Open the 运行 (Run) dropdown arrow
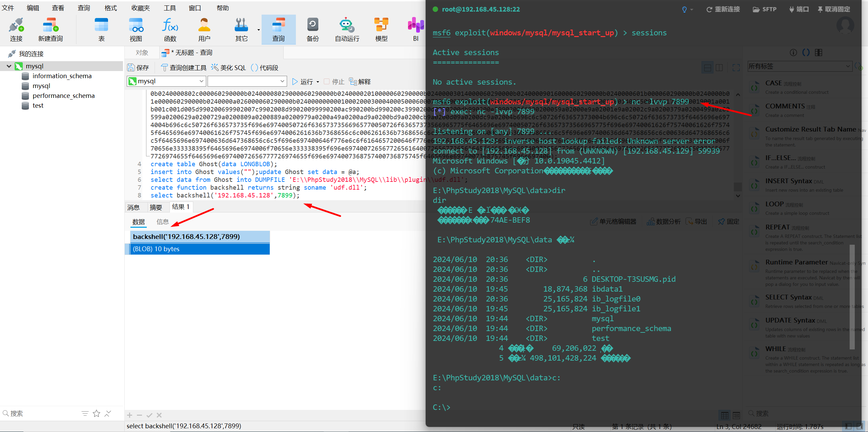The height and width of the screenshot is (432, 868). (318, 82)
